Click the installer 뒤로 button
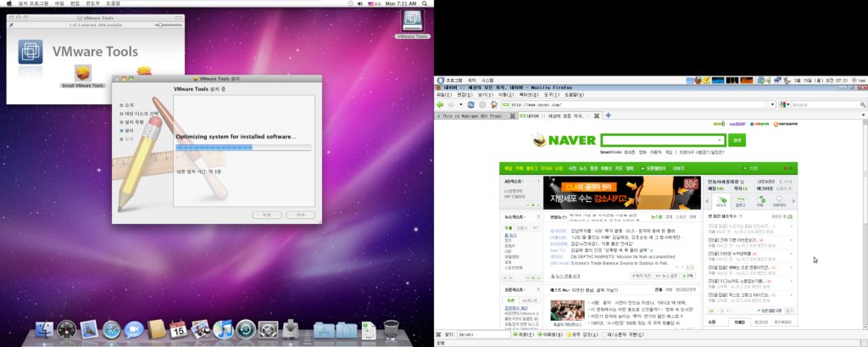Screen dimensions: 868x347 point(267,215)
